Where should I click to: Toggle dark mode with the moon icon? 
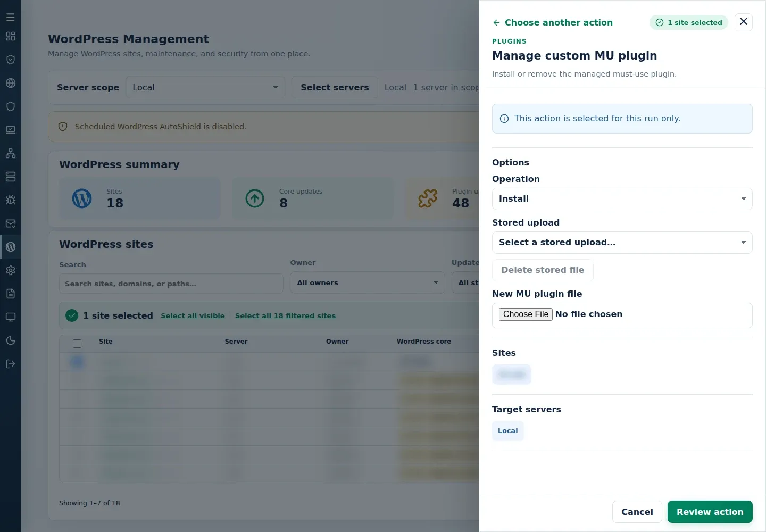coord(11,340)
